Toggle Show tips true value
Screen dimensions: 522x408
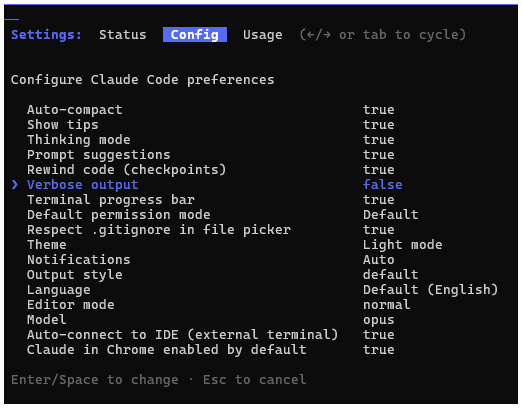pyautogui.click(x=379, y=125)
